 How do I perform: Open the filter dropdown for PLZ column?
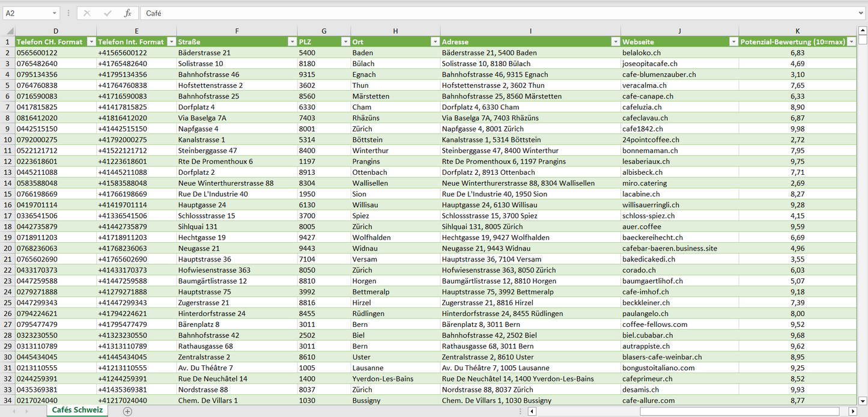point(345,42)
